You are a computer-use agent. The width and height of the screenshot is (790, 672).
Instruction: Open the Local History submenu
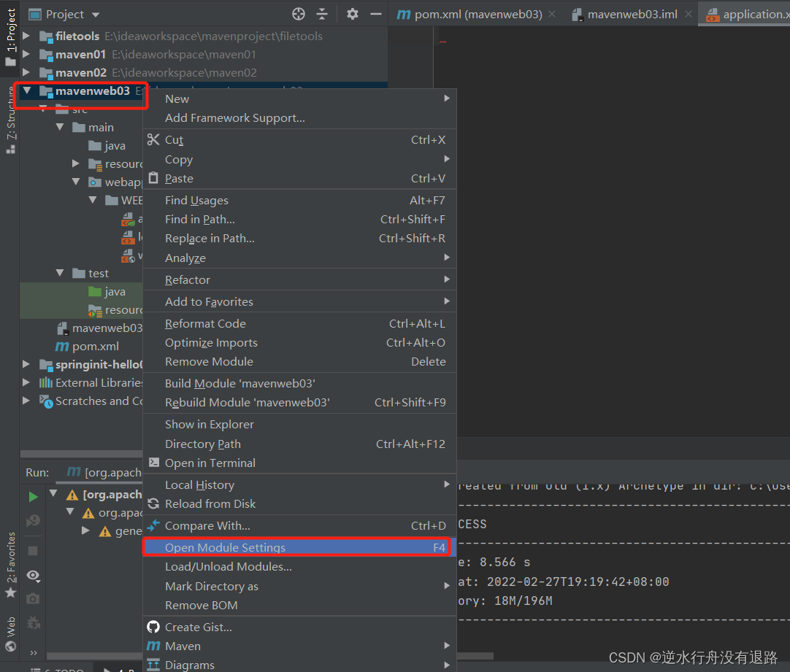point(300,484)
